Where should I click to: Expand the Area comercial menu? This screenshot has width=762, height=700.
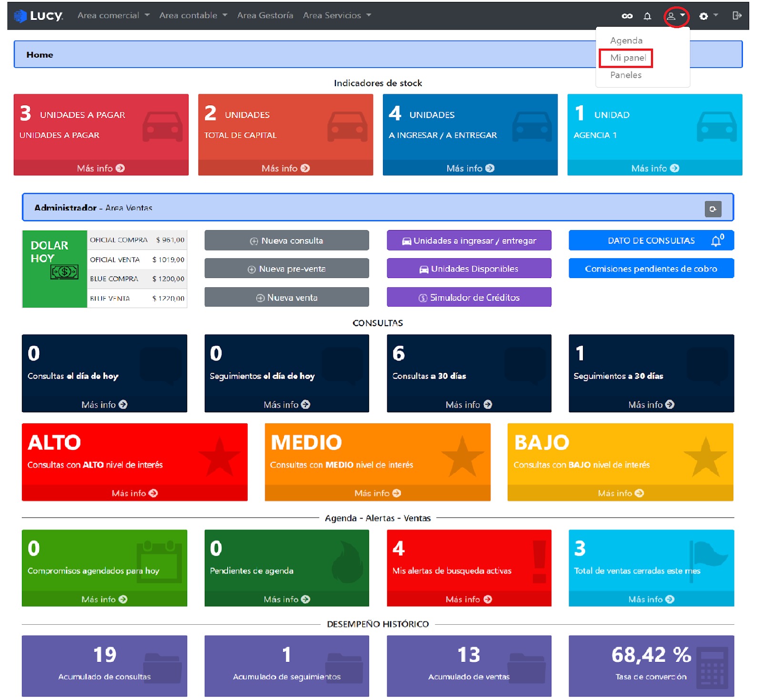[x=113, y=15]
